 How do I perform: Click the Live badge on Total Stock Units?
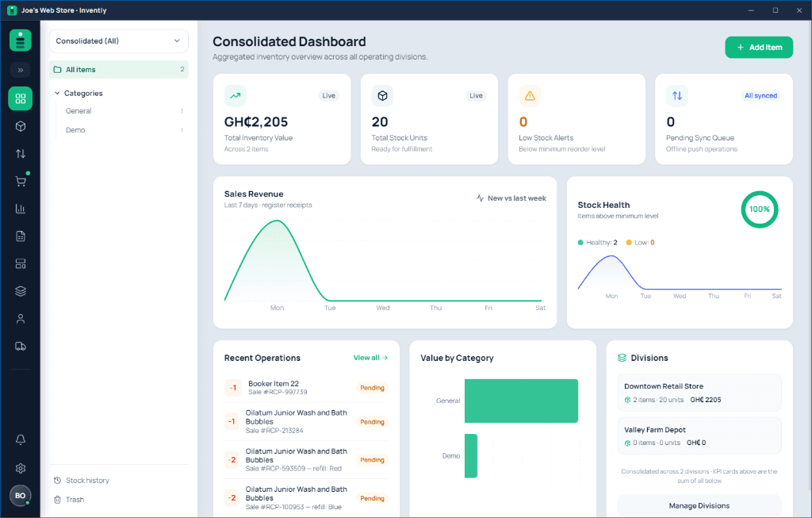tap(476, 96)
